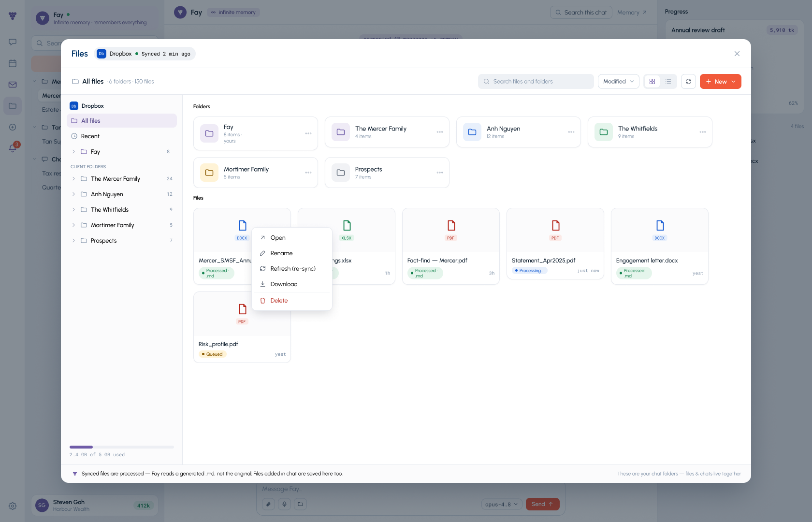Click Annual review draft in Progress panel
812x522 pixels.
tap(698, 30)
